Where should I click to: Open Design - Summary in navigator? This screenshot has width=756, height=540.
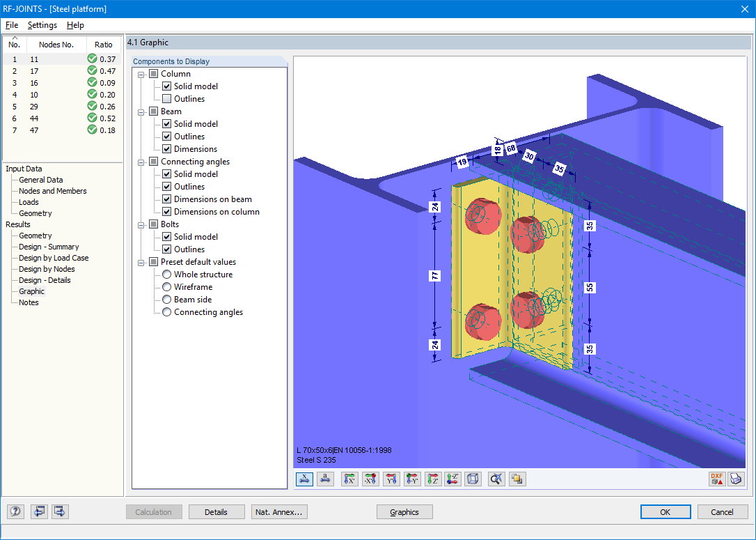[49, 247]
